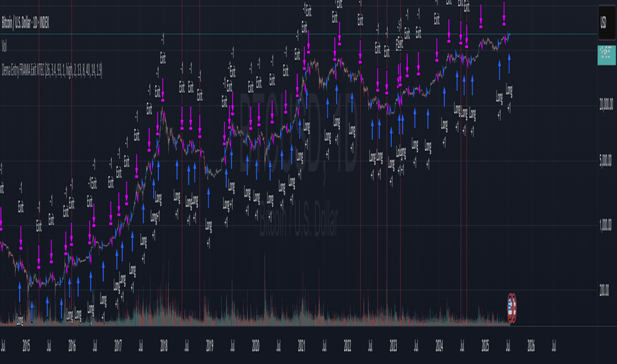
Task: Select the Bitcoin / U.S. Dollar chart title
Action: pyautogui.click(x=26, y=23)
